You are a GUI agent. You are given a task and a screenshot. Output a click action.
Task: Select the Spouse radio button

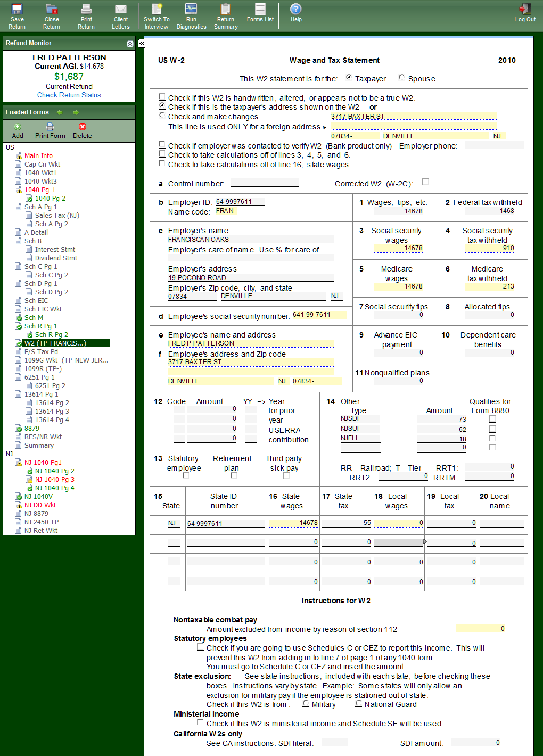pos(402,78)
